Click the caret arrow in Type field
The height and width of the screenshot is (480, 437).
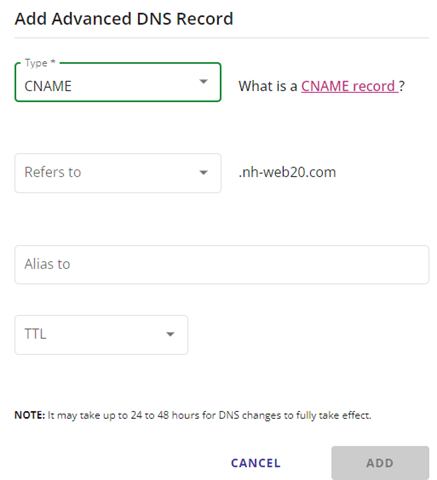[203, 81]
